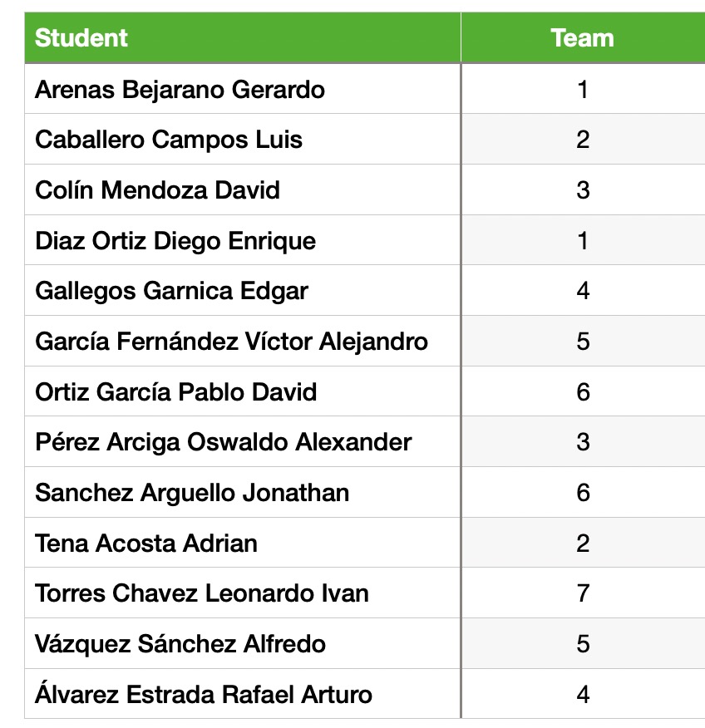The width and height of the screenshot is (705, 728).
Task: Select the team cell for Rafael Álvarez
Action: (x=582, y=694)
